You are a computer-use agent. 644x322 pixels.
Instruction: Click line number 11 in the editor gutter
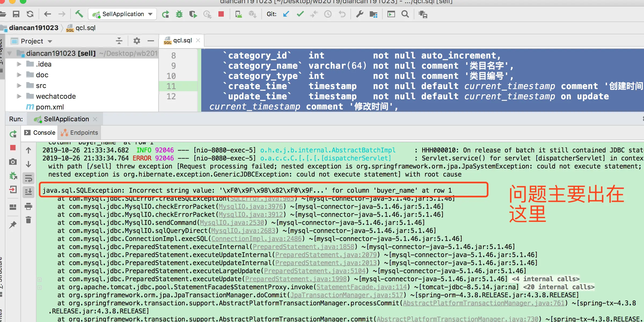171,86
